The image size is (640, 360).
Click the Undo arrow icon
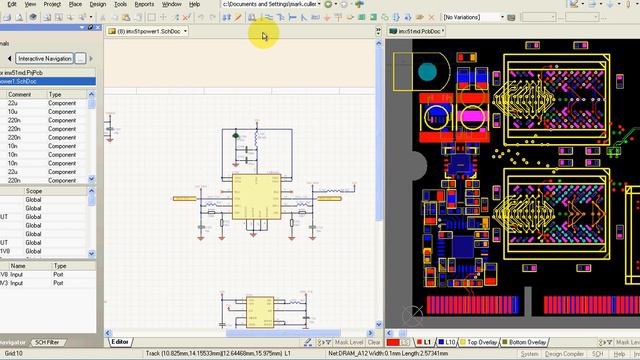pyautogui.click(x=201, y=18)
